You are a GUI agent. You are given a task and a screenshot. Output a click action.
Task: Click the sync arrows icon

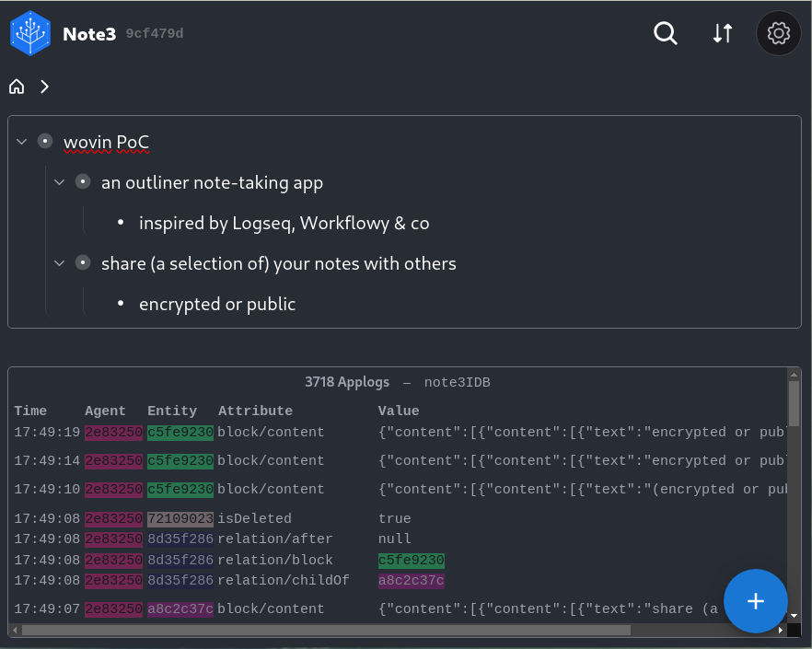(723, 33)
